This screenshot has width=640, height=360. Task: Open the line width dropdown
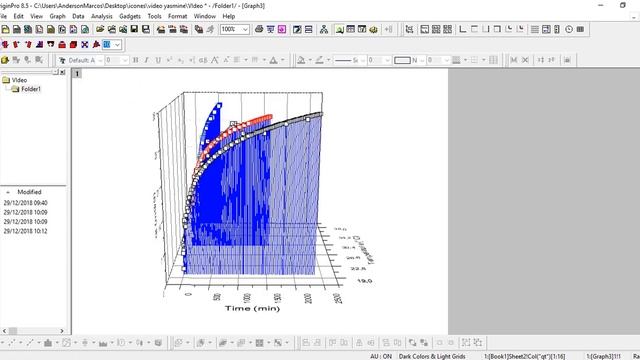pos(387,60)
